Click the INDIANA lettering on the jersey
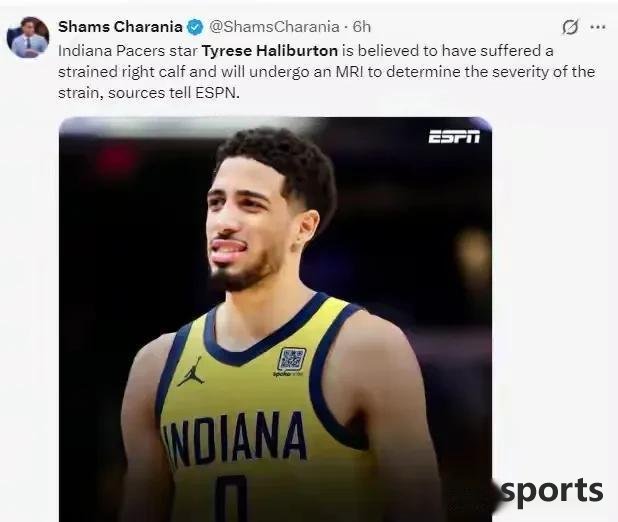 (x=236, y=438)
